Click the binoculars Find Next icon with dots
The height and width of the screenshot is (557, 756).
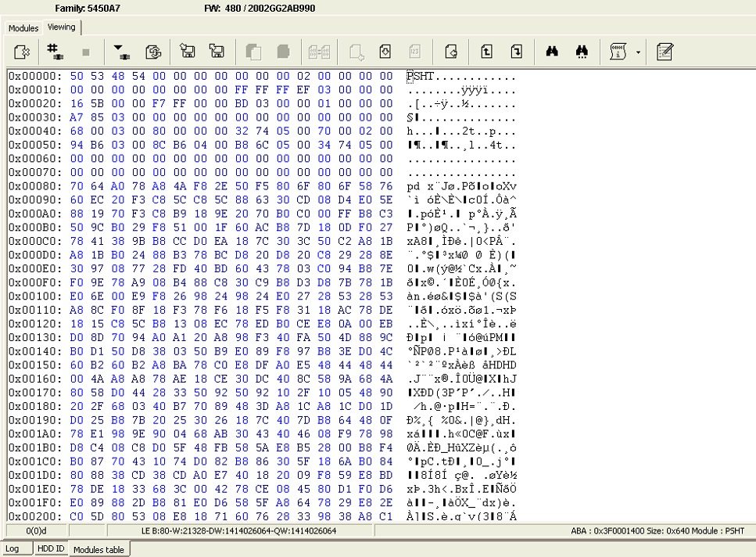(x=582, y=52)
